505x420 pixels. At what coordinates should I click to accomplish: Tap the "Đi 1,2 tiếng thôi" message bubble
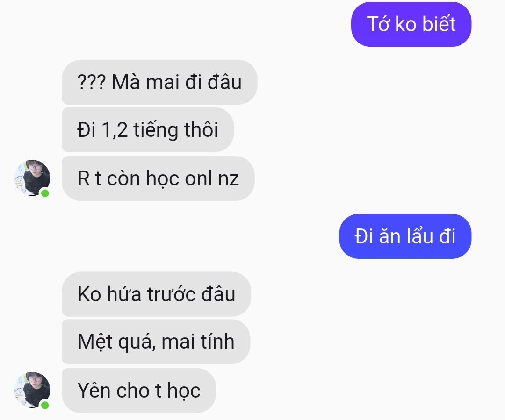click(148, 130)
